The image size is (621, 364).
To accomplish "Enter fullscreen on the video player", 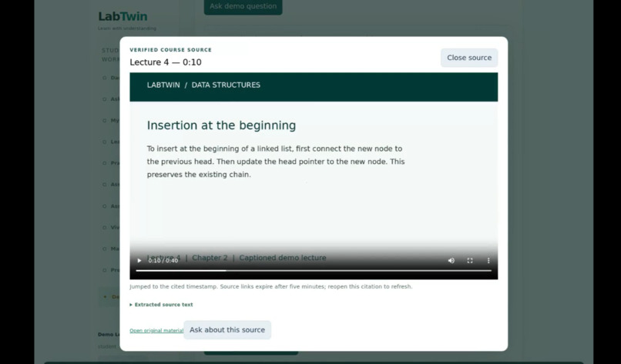I will pos(470,260).
